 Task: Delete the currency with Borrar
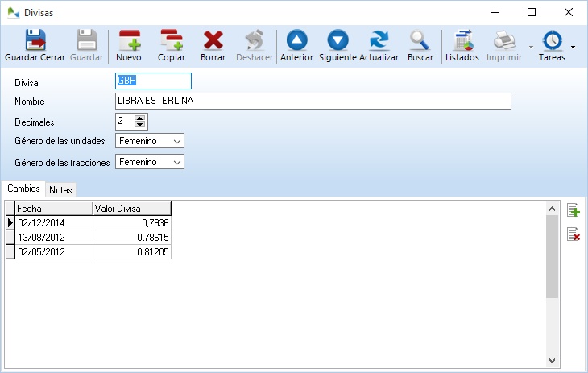(213, 39)
